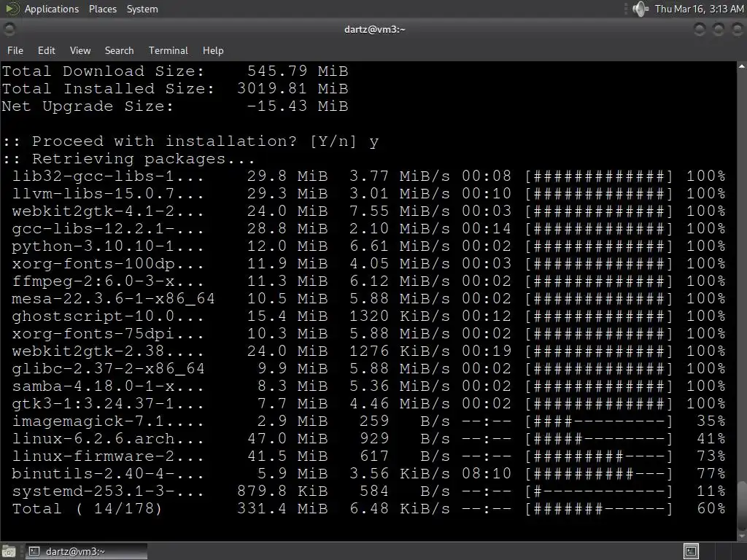Click the terminal scrollbar up arrow
This screenshot has width=747, height=560.
(742, 66)
